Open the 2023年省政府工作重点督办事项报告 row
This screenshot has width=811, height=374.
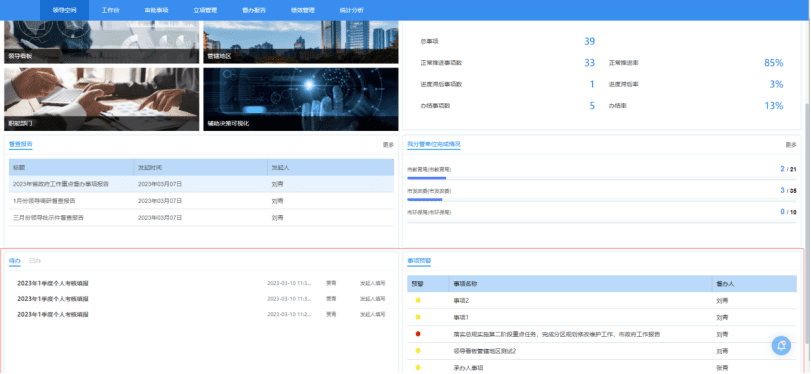coord(201,184)
